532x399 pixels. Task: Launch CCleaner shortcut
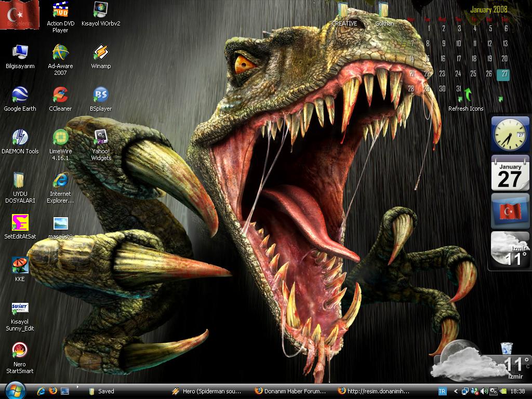click(x=60, y=99)
